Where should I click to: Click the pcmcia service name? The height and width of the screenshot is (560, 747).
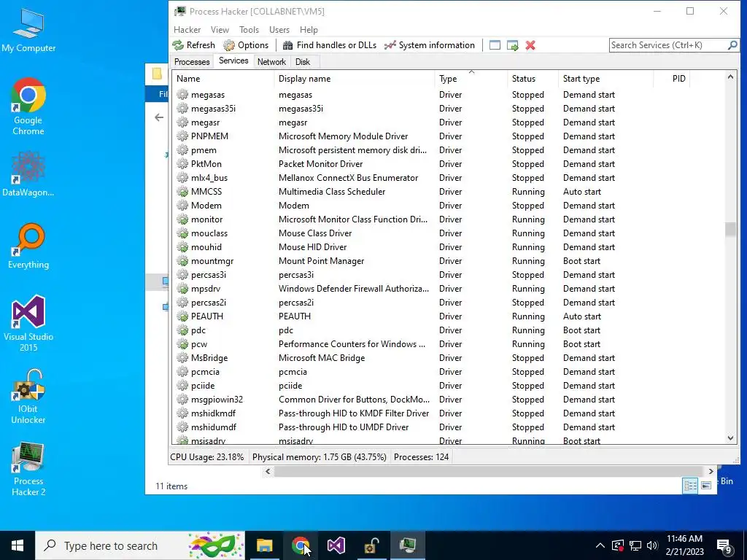click(x=205, y=372)
